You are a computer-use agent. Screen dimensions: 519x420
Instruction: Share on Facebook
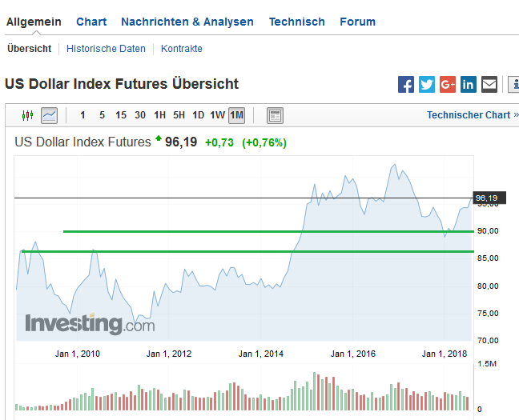(x=406, y=84)
